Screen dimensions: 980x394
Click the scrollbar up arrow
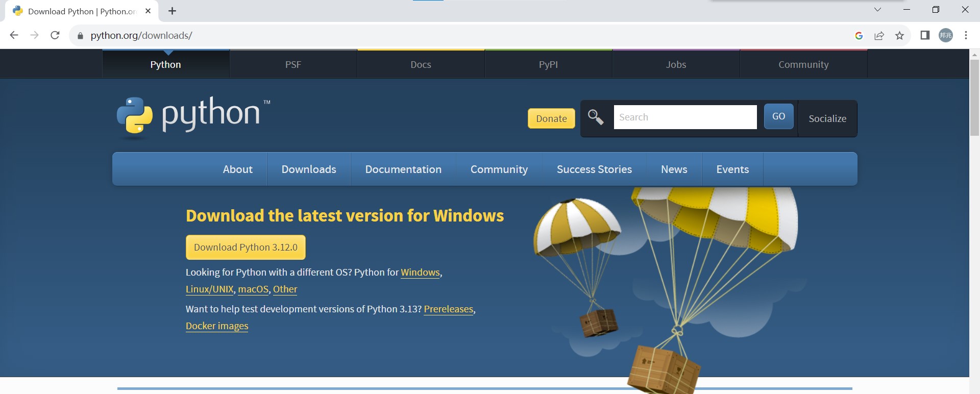(x=974, y=54)
